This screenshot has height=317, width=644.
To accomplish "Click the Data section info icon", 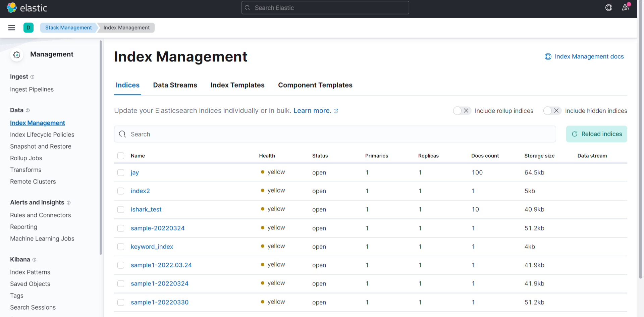I will (x=28, y=110).
